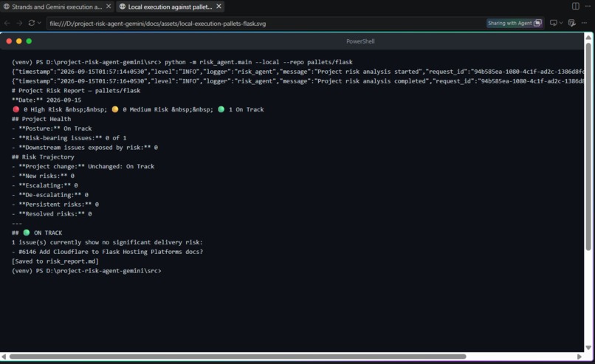
Task: Toggle the split editor layout icon
Action: click(576, 6)
